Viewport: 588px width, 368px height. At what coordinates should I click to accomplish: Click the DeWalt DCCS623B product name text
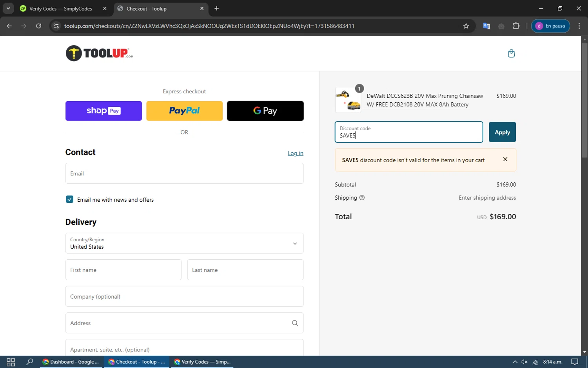(425, 100)
